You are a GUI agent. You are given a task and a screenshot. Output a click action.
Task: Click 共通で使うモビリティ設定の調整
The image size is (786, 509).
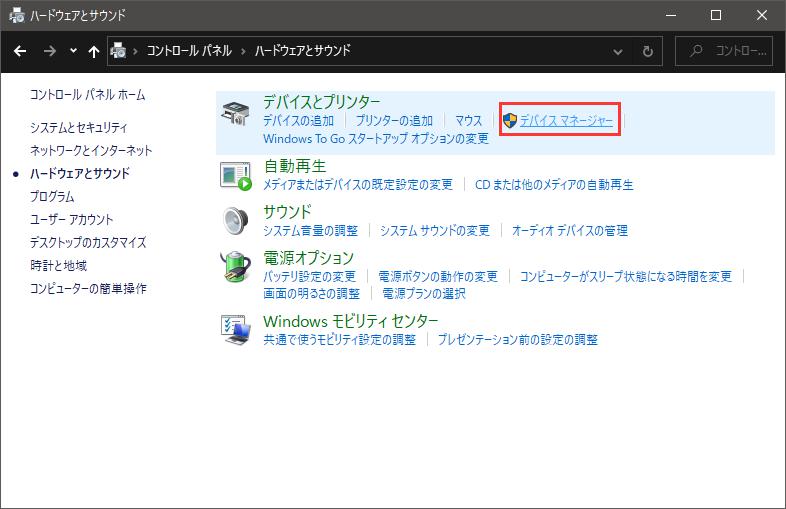coord(340,340)
